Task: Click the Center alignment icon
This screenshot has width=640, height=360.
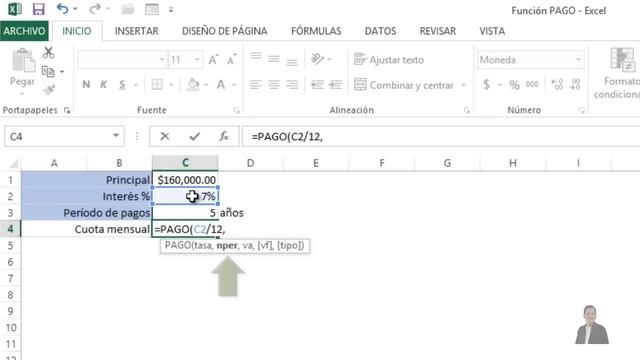Action: pos(274,85)
